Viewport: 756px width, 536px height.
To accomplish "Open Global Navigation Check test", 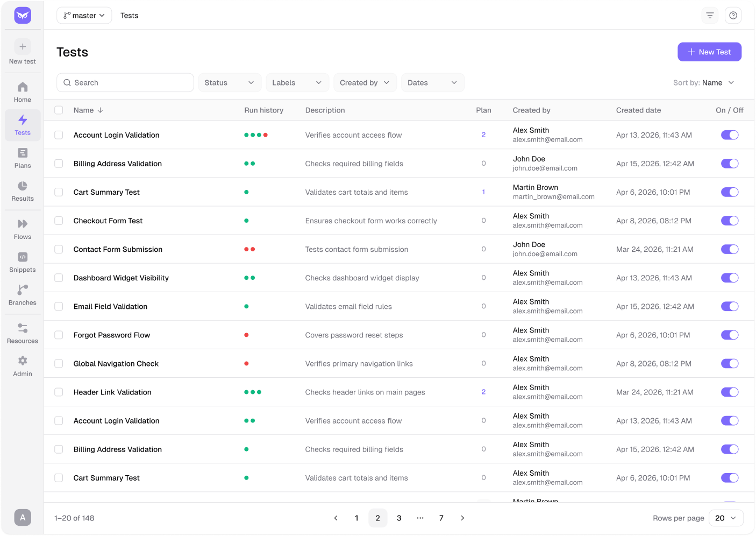I will 116,363.
